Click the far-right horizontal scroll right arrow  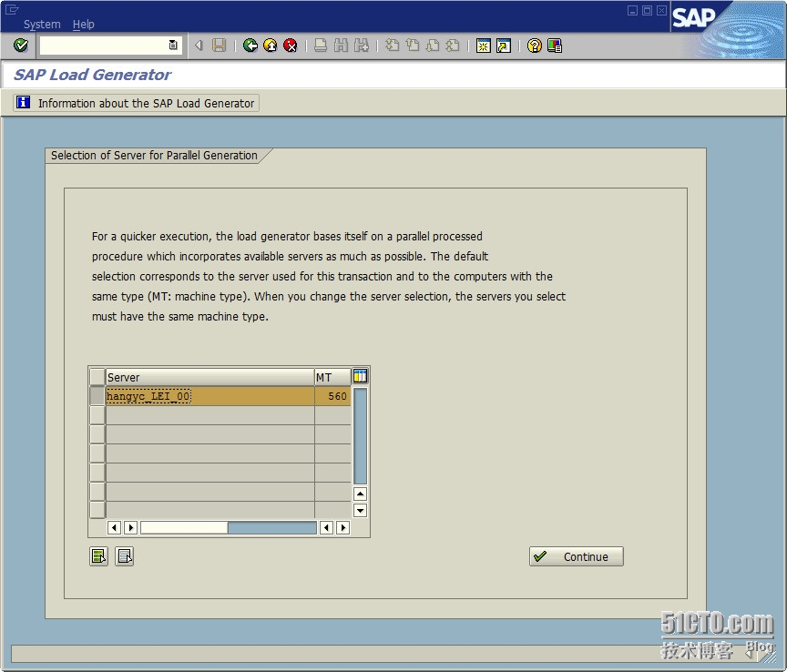(342, 527)
